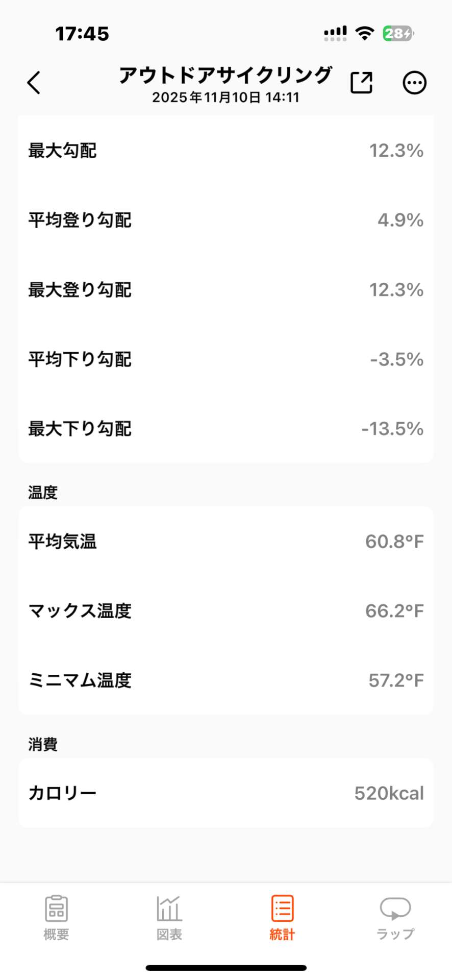452x980 pixels.
Task: Open the 概要 overview tab
Action: tap(56, 918)
